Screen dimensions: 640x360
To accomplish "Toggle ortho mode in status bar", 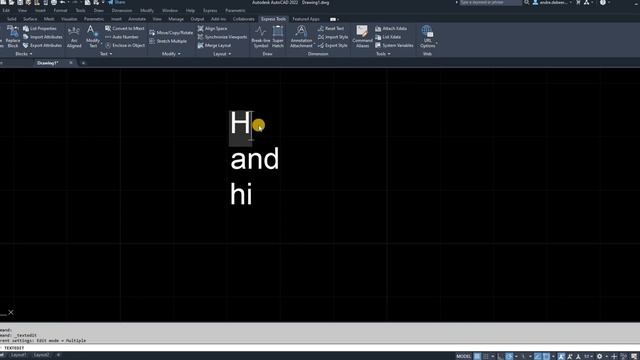I will tap(501, 356).
